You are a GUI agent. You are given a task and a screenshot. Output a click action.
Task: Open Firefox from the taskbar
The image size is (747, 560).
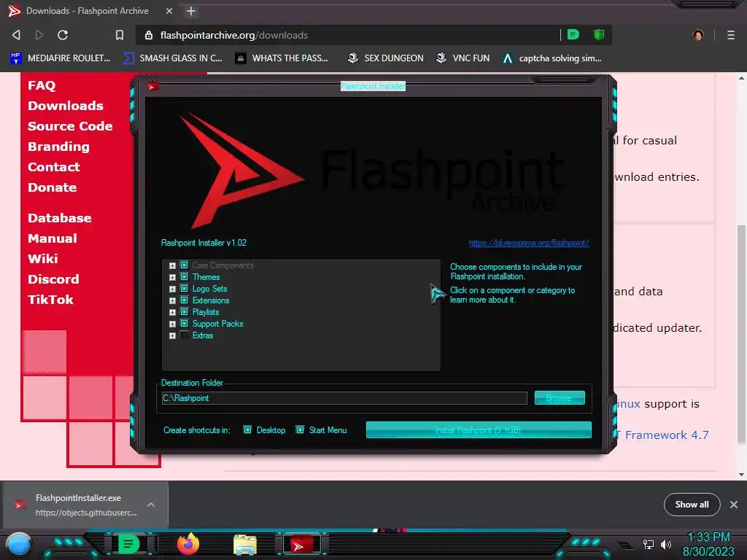tap(188, 544)
